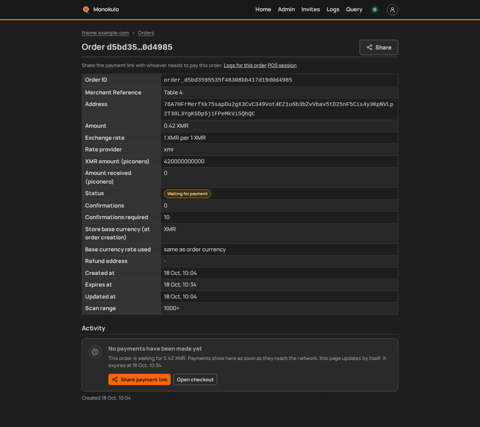Click the Amount value 0.42 XMR
Image resolution: width=480 pixels, height=427 pixels.
(x=176, y=126)
